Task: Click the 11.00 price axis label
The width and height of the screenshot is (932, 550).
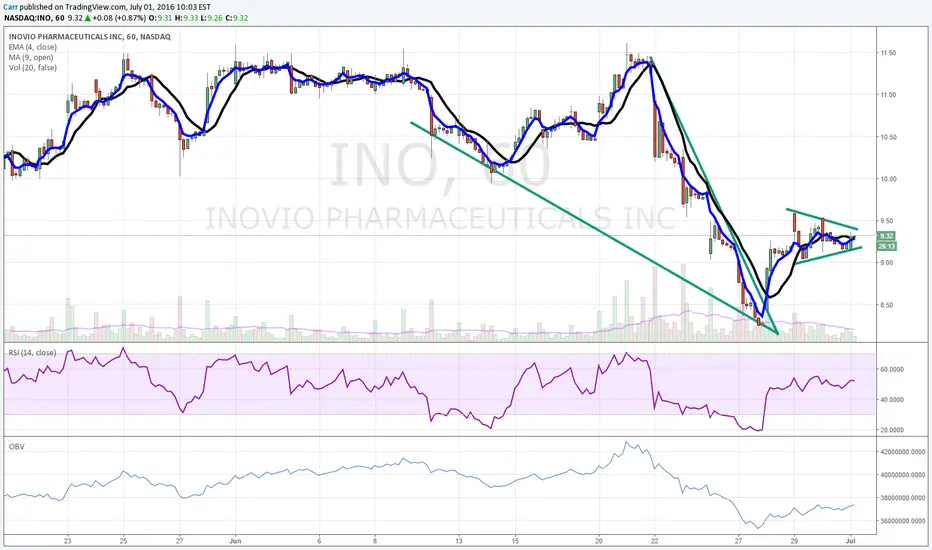Action: (888, 95)
